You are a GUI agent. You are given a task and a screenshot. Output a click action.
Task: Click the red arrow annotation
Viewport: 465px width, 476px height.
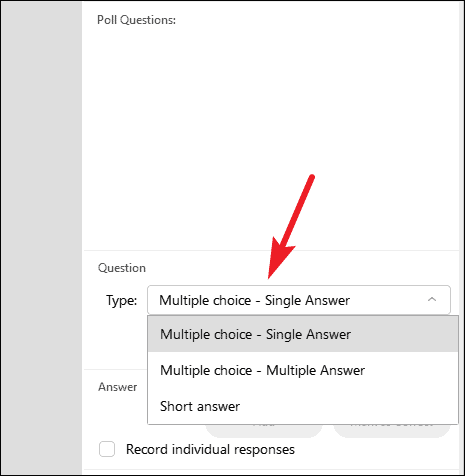tap(291, 227)
